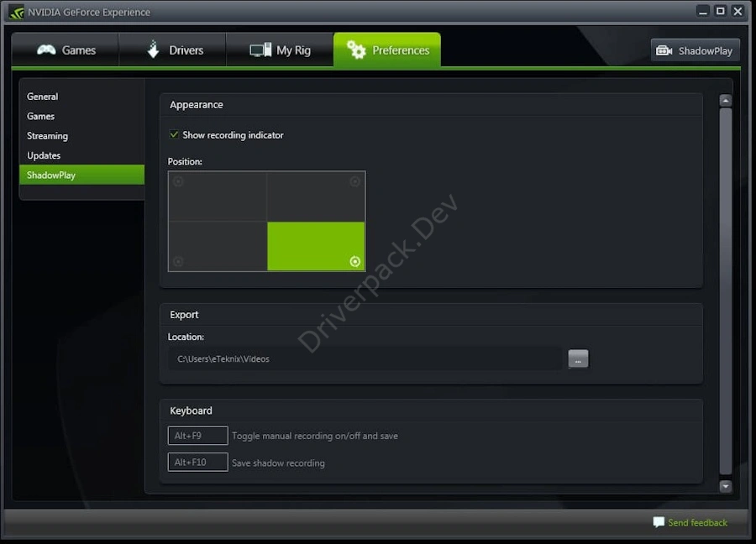Click the camcorder icon on the ShadowPlay button
756x544 pixels.
pyautogui.click(x=664, y=50)
